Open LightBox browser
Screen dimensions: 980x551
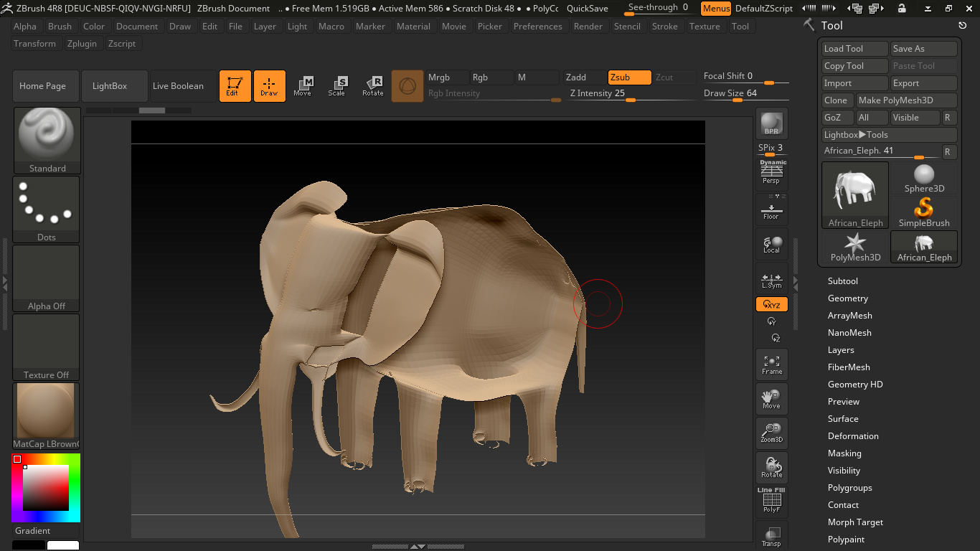click(114, 86)
